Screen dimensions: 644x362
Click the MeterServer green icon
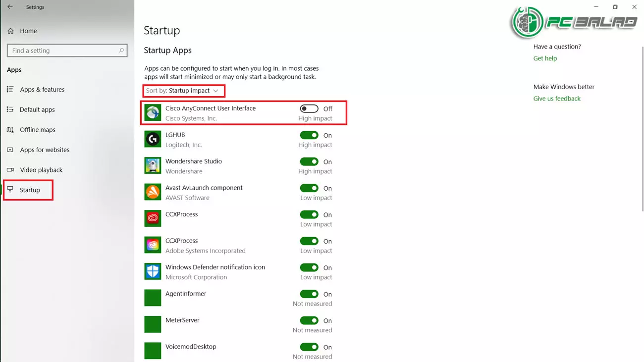coord(153,324)
